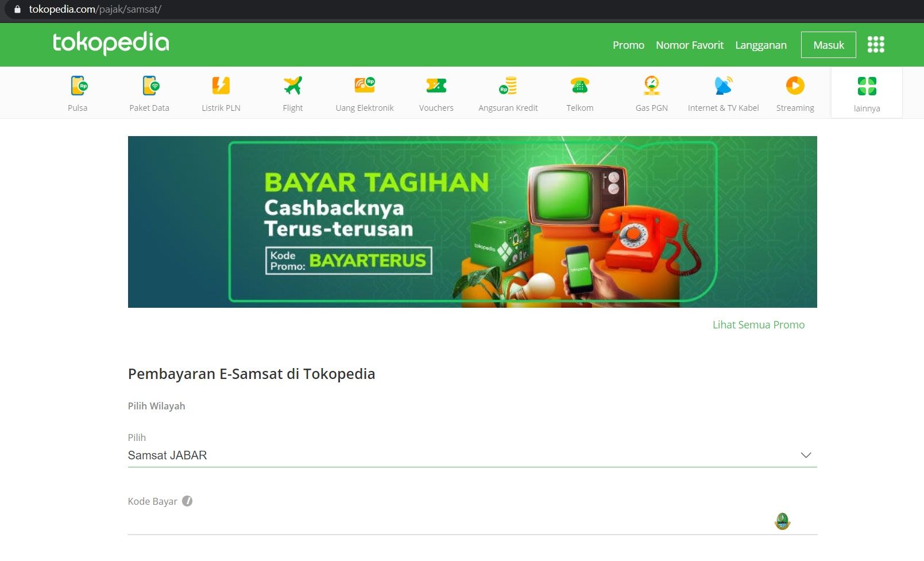Open the Vouchers ticket icon
924x561 pixels.
click(x=436, y=86)
